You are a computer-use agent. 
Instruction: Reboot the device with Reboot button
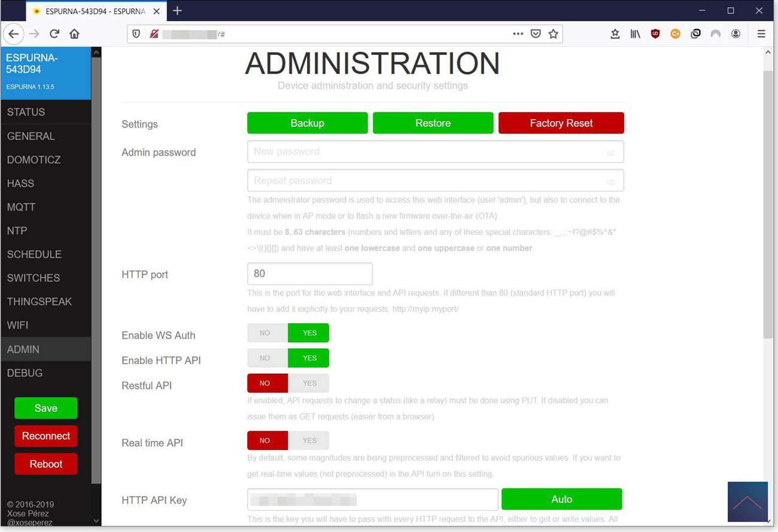pyautogui.click(x=46, y=464)
